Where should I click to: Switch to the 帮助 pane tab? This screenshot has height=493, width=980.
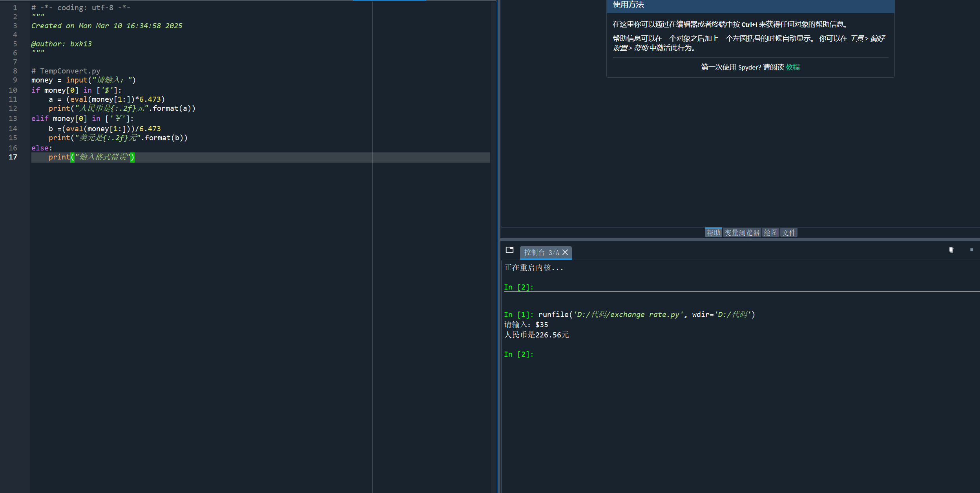[x=713, y=233]
